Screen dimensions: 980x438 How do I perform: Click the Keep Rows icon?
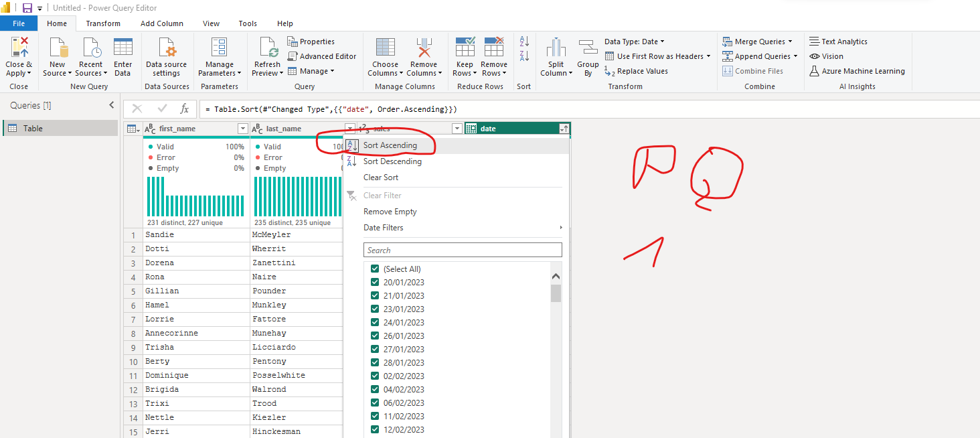tap(465, 48)
